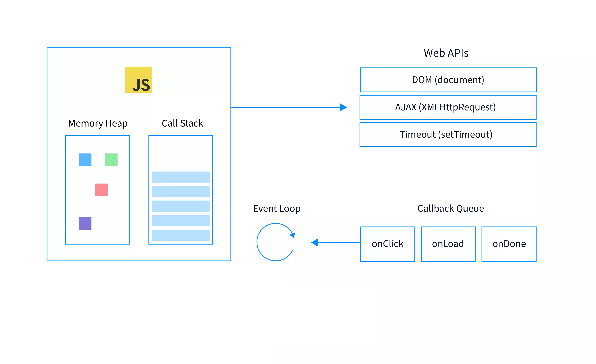Screen dimensions: 596x364
Task: Click the Timeout (setTimeout) box
Action: coord(448,134)
